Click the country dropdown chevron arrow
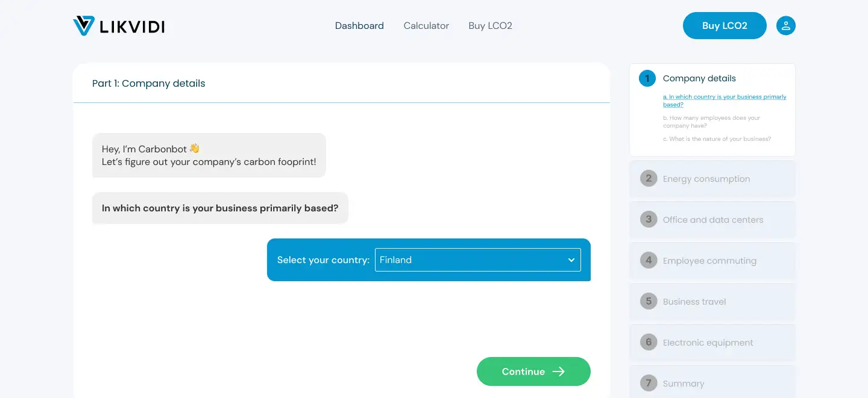Image resolution: width=868 pixels, height=398 pixels. pyautogui.click(x=571, y=260)
